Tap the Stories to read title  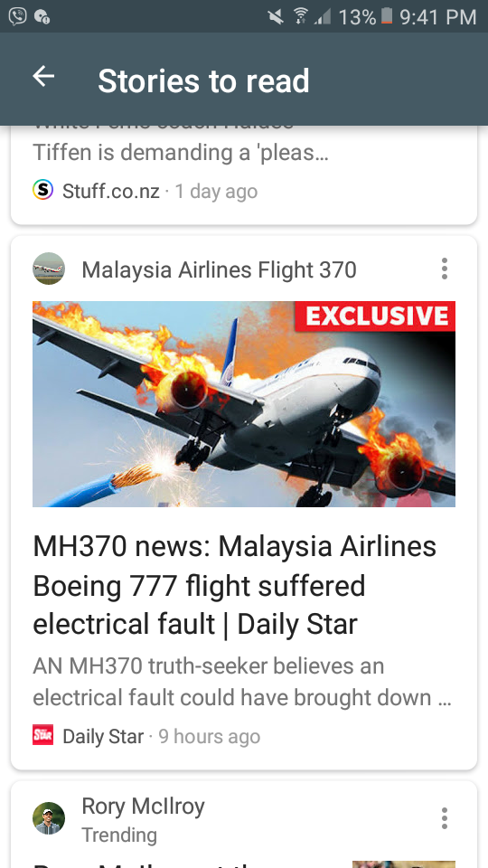click(x=203, y=81)
